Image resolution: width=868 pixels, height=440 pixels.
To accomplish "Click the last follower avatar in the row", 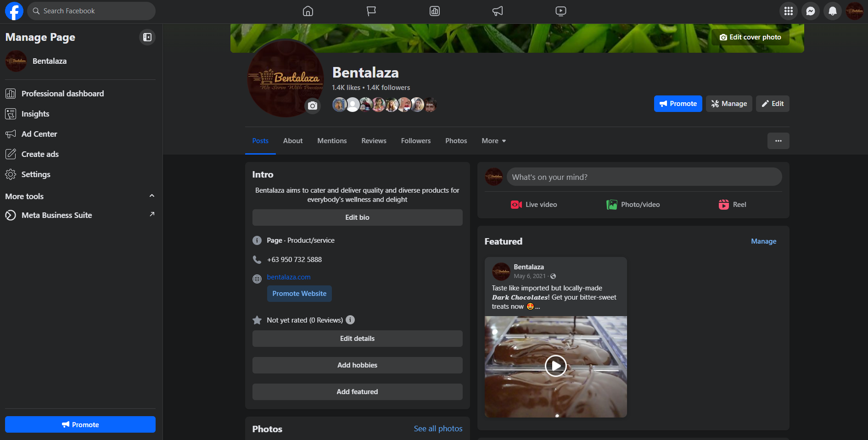I will [x=430, y=105].
